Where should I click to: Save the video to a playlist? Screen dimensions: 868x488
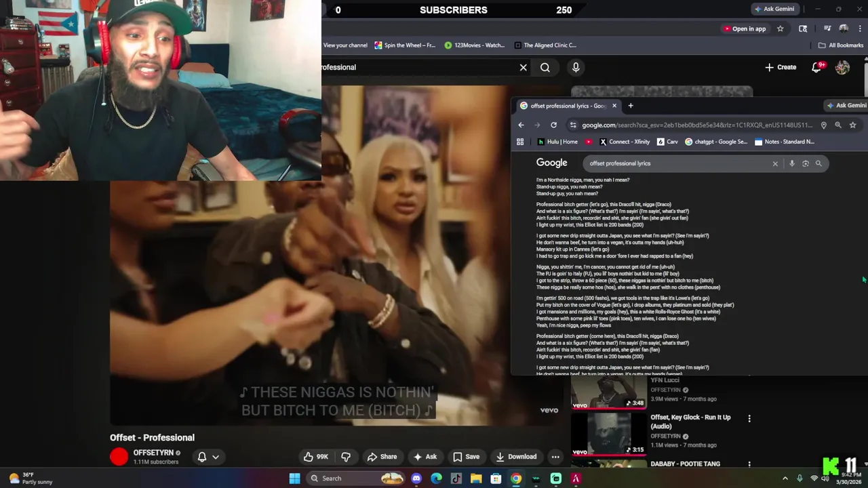[x=467, y=457]
